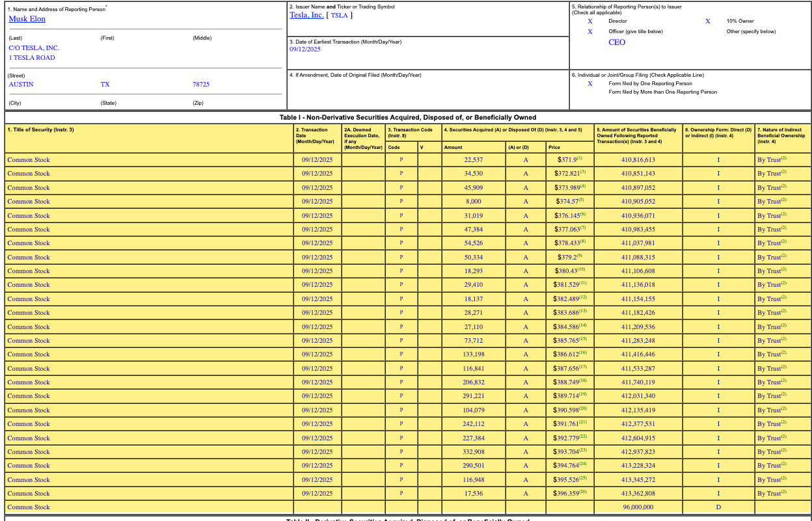Select the 413,362,808 beneficially owned amount
Viewport: 812px width, 521px height.
click(638, 494)
